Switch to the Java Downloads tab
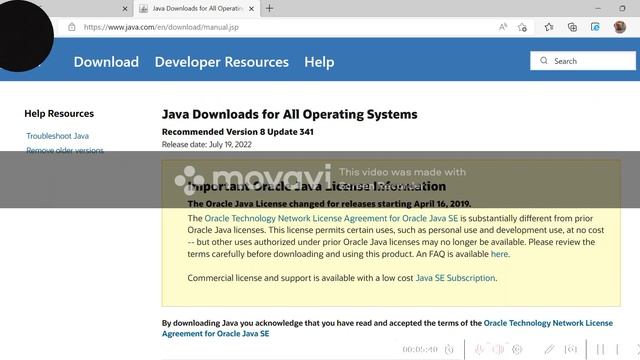The width and height of the screenshot is (640, 360). pyautogui.click(x=197, y=8)
